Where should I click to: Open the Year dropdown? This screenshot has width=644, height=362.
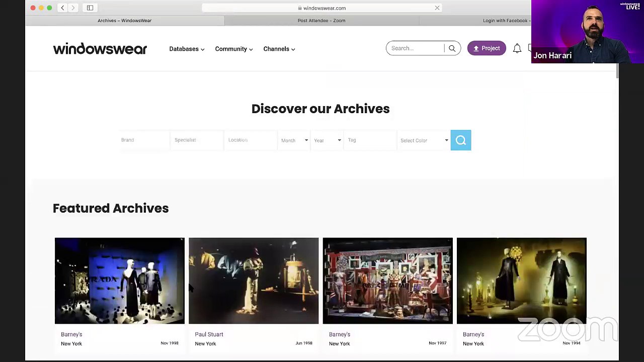tap(328, 140)
